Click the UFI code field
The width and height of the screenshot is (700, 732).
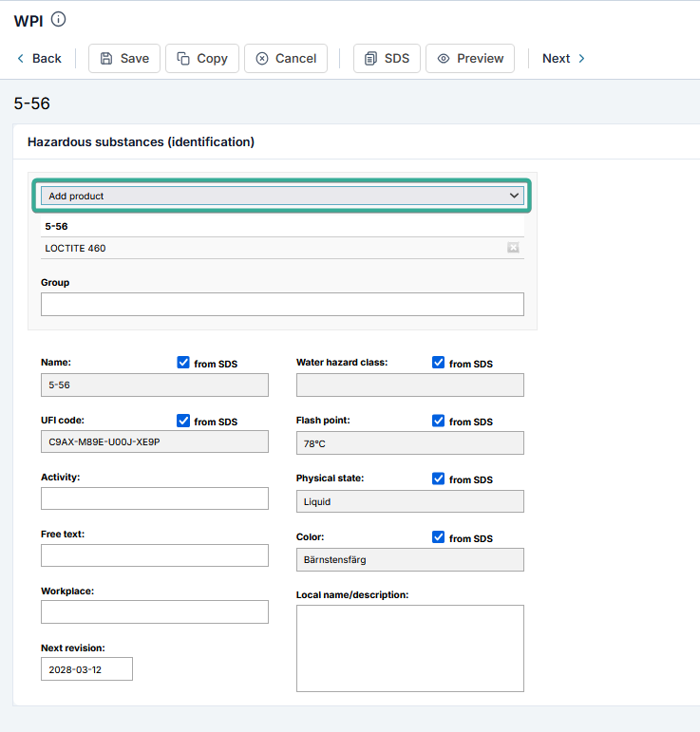pos(155,441)
